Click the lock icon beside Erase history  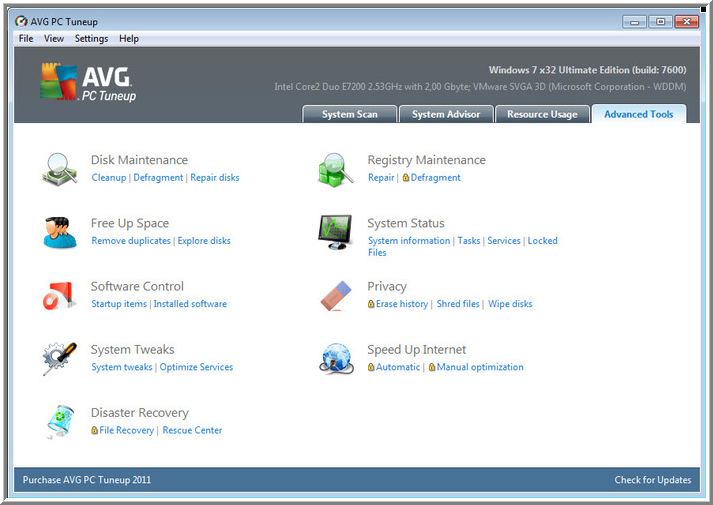[371, 304]
